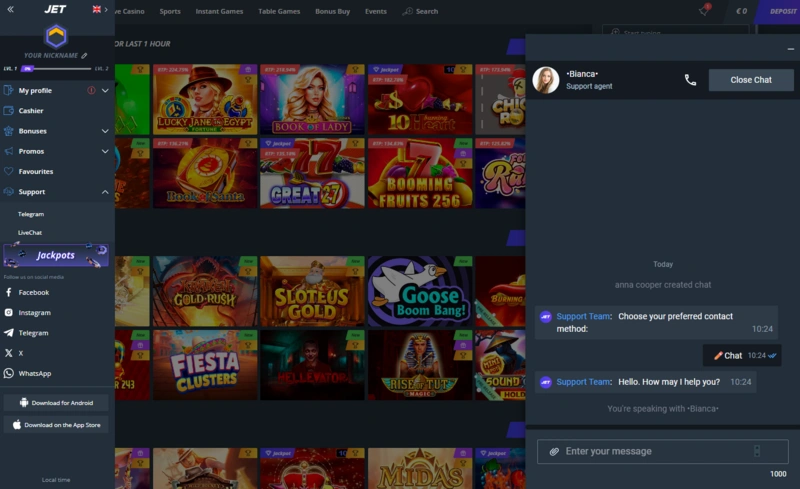Click Download on the App Store button

[x=56, y=425]
